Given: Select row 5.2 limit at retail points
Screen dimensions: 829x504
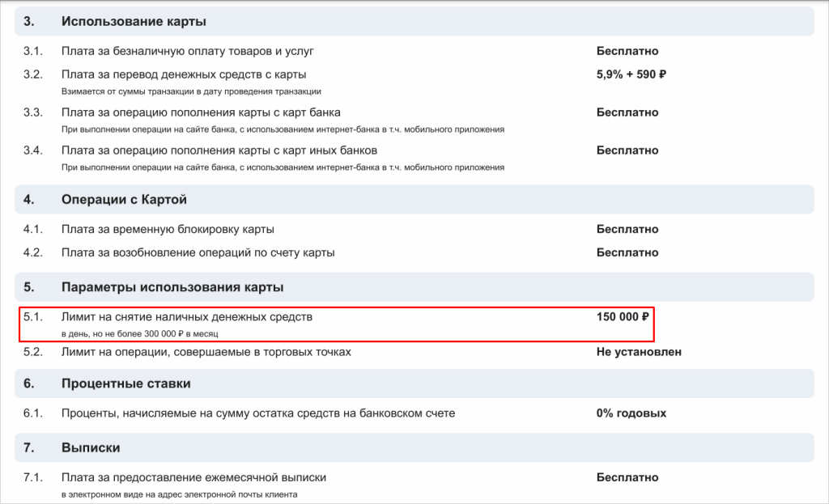Looking at the screenshot, I should (414, 352).
